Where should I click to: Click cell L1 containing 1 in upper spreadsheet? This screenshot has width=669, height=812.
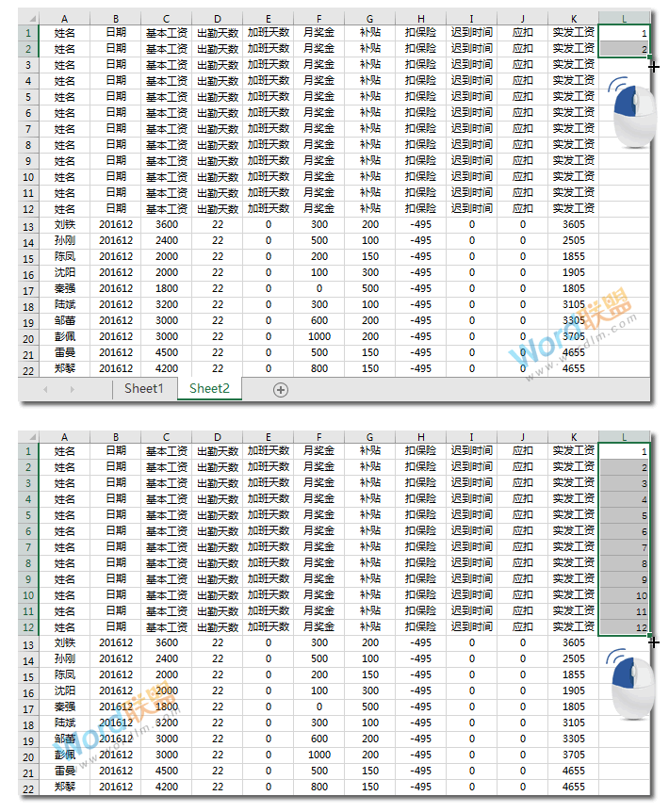(624, 33)
